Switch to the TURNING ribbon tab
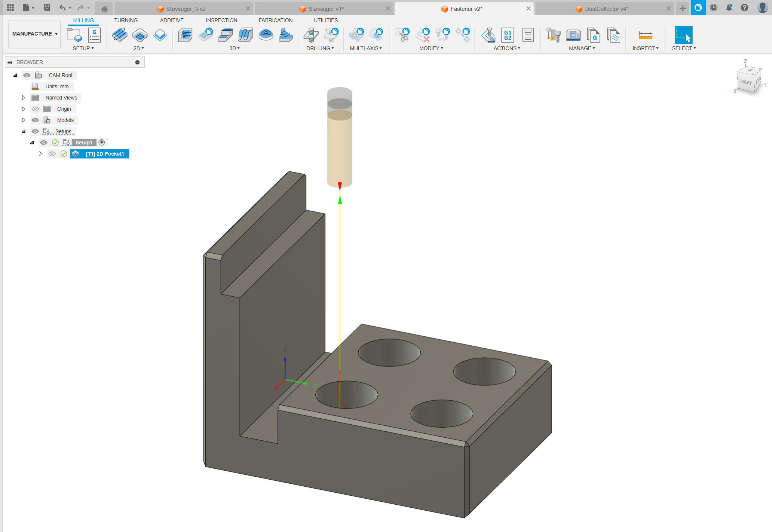772x532 pixels. (126, 20)
